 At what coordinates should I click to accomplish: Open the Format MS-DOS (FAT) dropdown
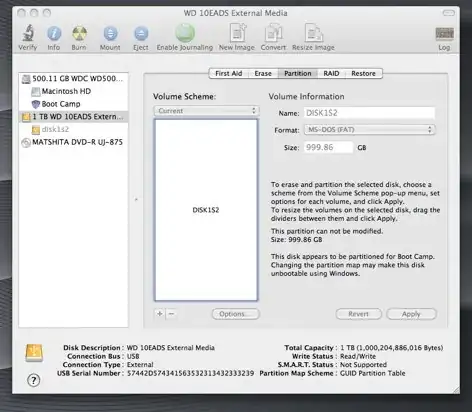[369, 129]
